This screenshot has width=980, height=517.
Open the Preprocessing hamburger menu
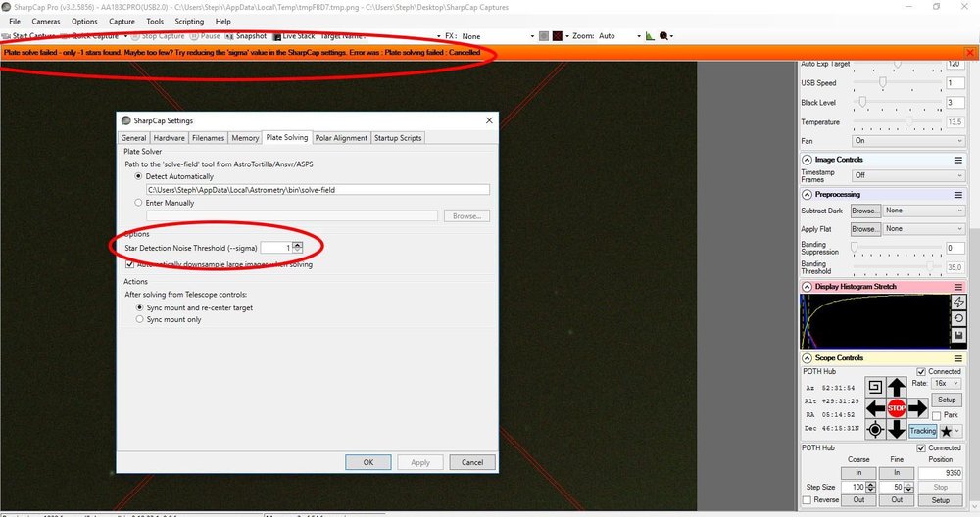[x=958, y=195]
